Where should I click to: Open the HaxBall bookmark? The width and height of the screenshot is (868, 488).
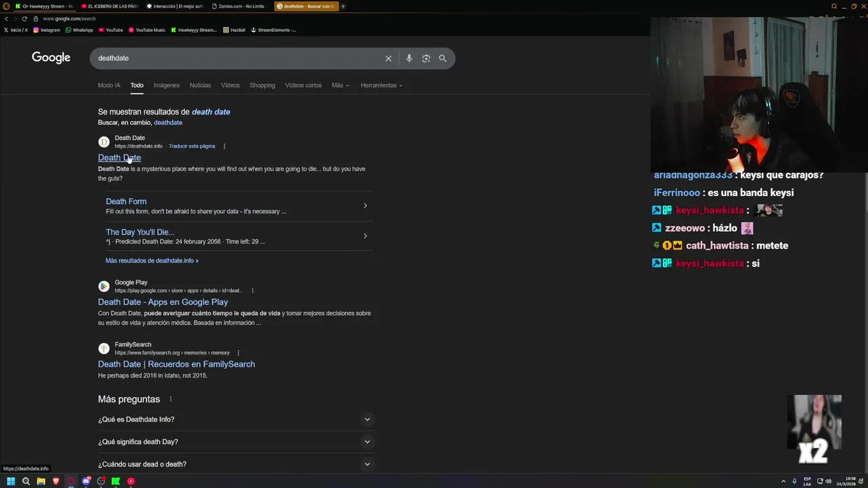pos(234,30)
